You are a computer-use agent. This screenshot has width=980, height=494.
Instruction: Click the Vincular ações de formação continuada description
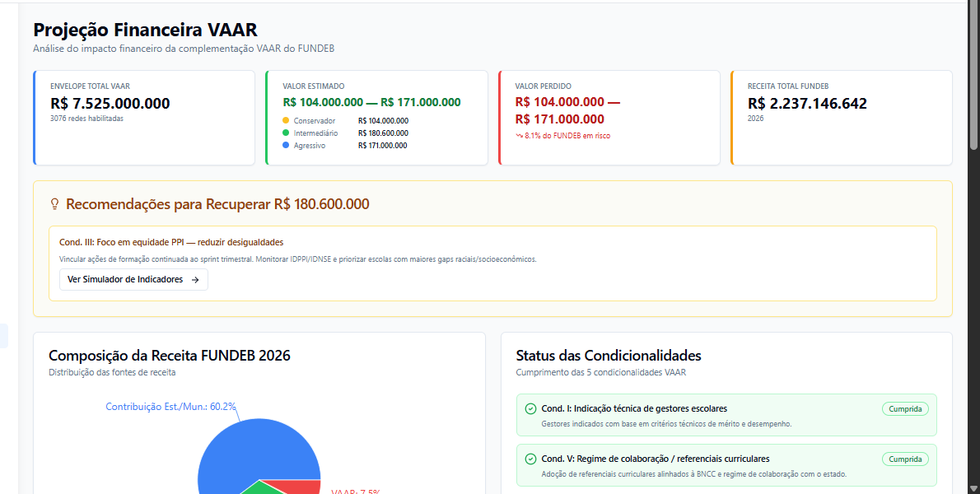coord(297,259)
